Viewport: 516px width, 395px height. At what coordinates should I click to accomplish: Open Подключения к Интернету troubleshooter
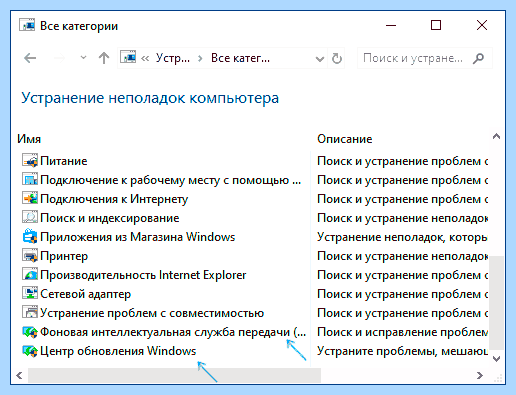pyautogui.click(x=114, y=199)
